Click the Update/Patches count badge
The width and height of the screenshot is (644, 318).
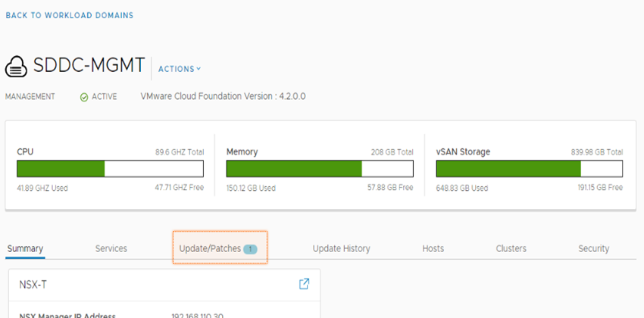point(251,248)
